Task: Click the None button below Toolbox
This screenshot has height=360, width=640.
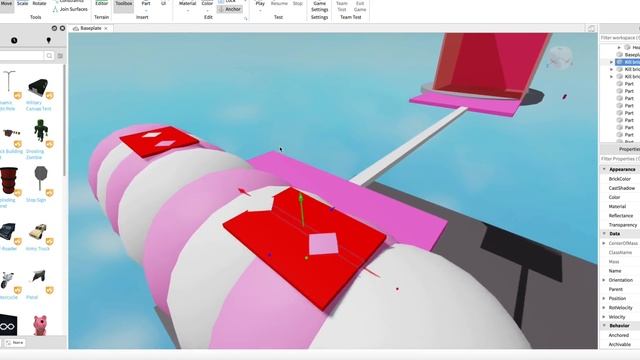Action: (15, 343)
